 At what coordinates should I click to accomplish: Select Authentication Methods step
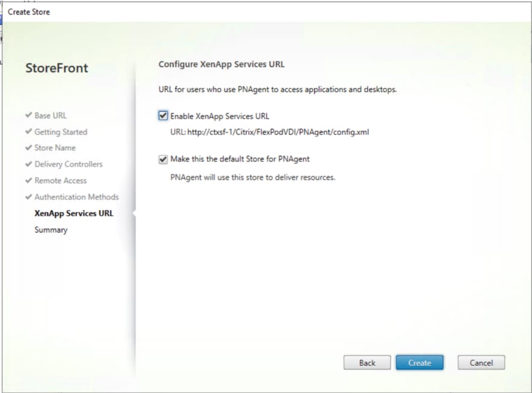77,197
